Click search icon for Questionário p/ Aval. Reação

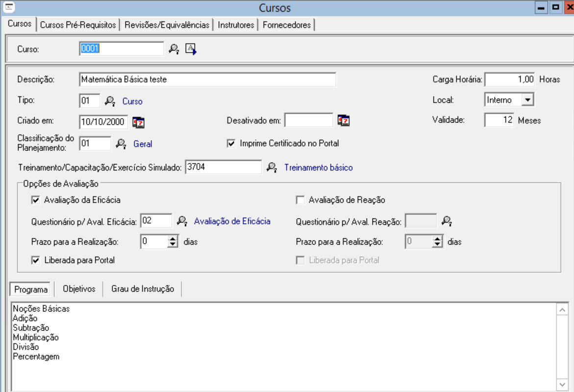[446, 221]
